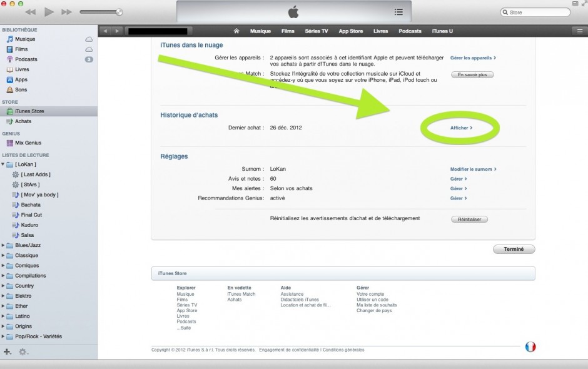Viewport: 588px width, 369px height.
Task: Expand the Pop/Rock - Variétés folder
Action: tap(3, 336)
